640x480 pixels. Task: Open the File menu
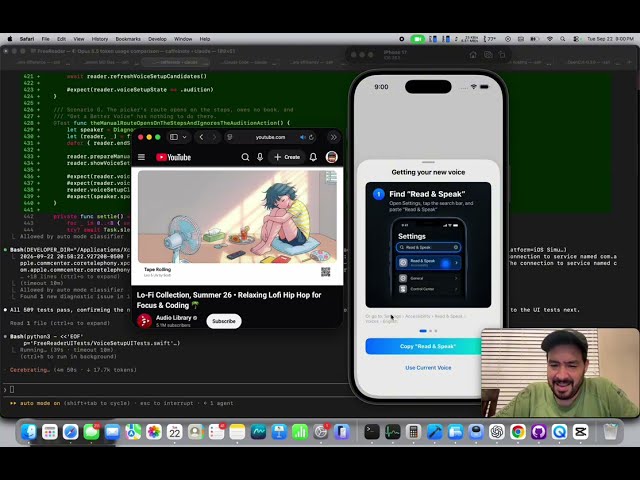tap(45, 39)
